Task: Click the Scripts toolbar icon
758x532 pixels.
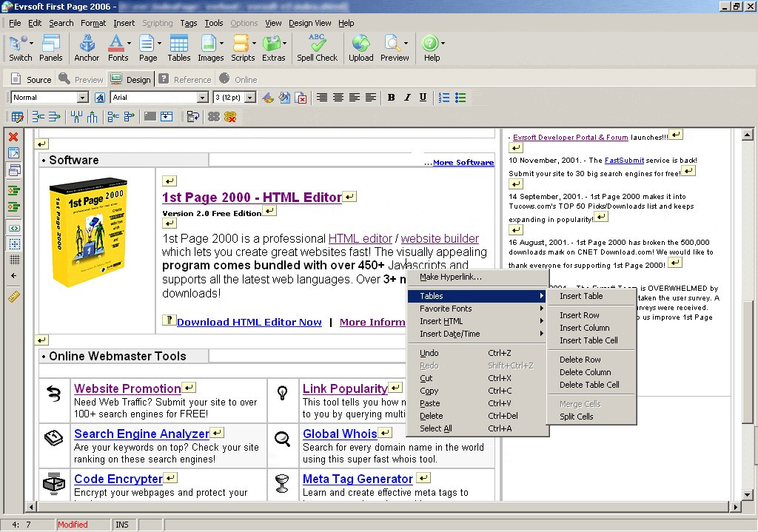Action: click(241, 44)
